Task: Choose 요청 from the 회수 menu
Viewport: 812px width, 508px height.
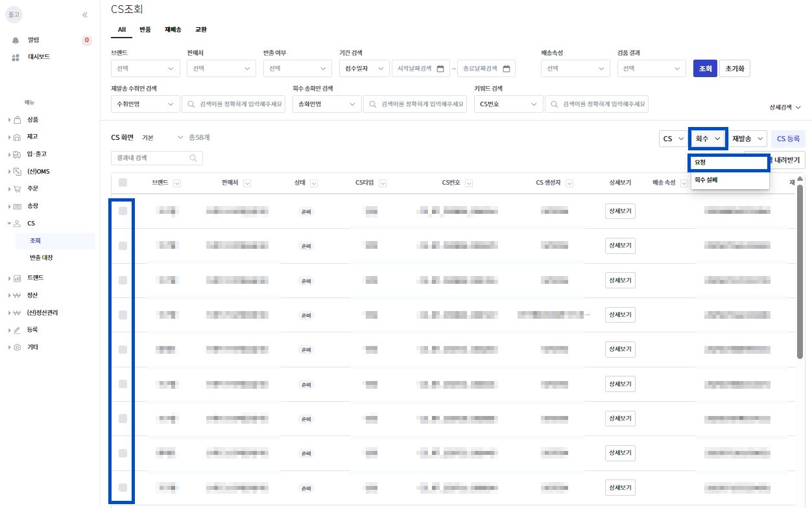Action: [x=730, y=162]
